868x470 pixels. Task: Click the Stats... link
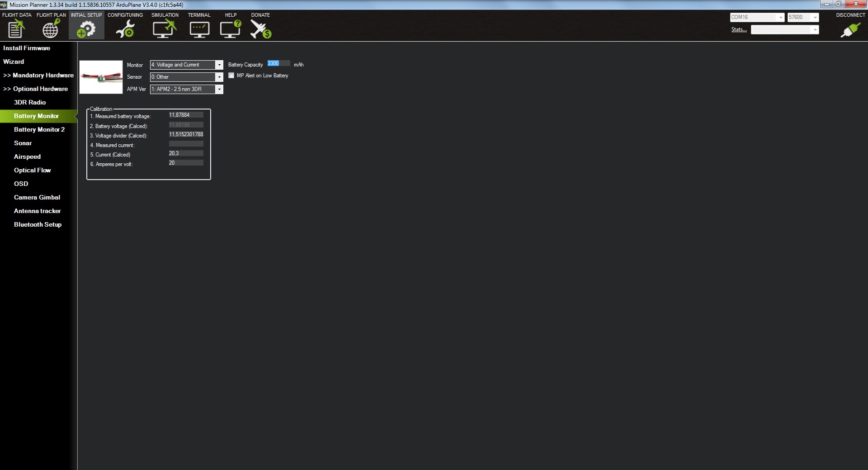pos(739,29)
